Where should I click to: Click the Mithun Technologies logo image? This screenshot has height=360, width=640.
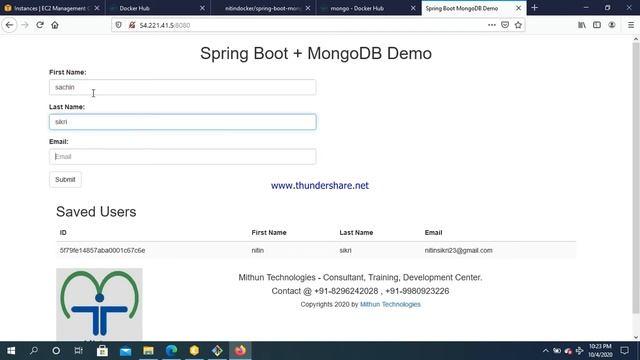[99, 304]
